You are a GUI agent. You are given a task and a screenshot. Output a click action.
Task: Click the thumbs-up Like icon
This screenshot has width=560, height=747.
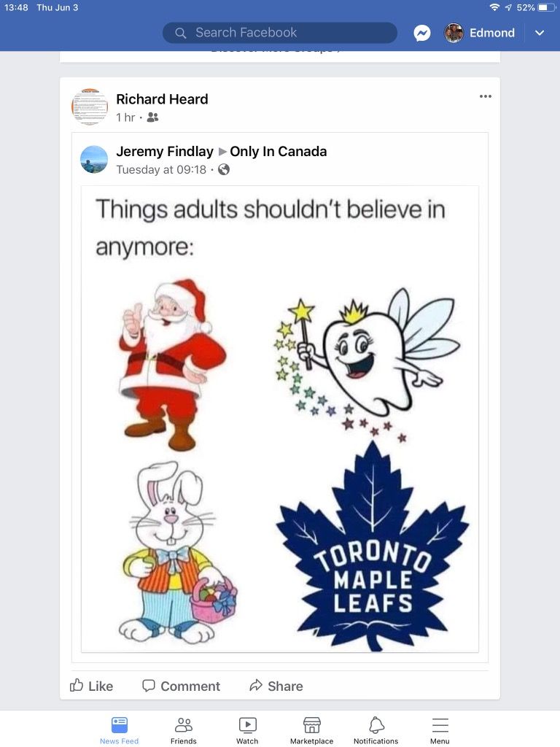click(77, 685)
